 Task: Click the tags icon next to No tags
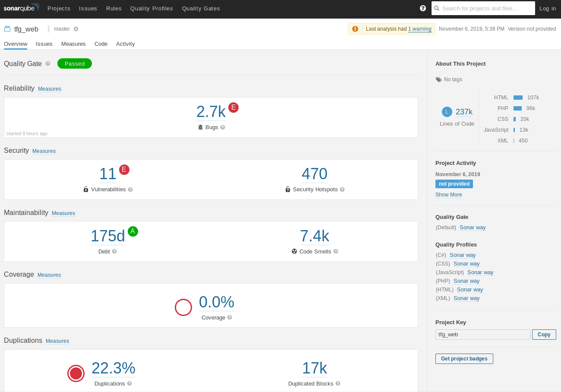point(439,79)
